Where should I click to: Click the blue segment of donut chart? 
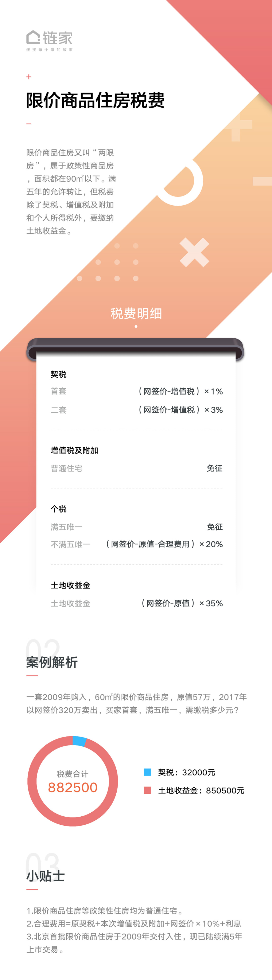click(x=79, y=741)
